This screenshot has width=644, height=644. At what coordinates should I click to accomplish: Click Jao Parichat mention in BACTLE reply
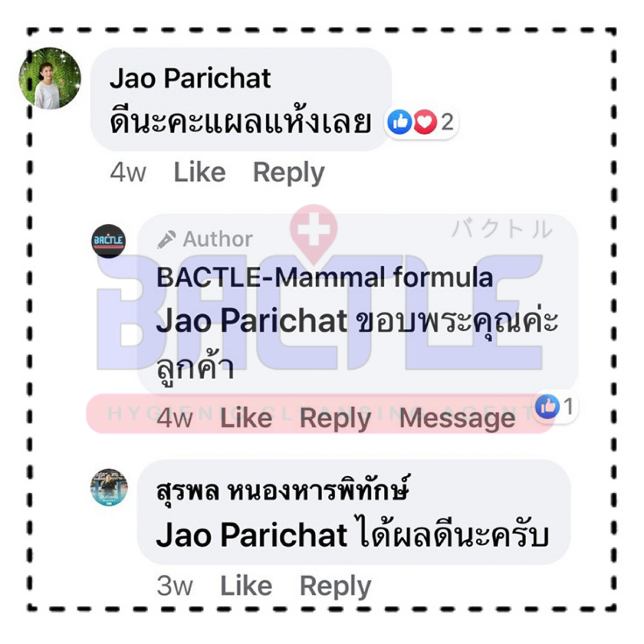(x=252, y=321)
